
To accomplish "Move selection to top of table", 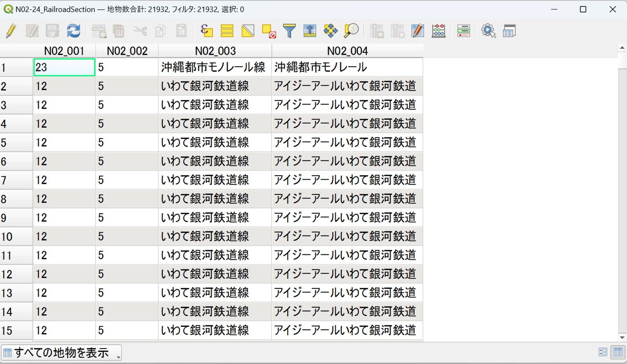I will point(310,31).
